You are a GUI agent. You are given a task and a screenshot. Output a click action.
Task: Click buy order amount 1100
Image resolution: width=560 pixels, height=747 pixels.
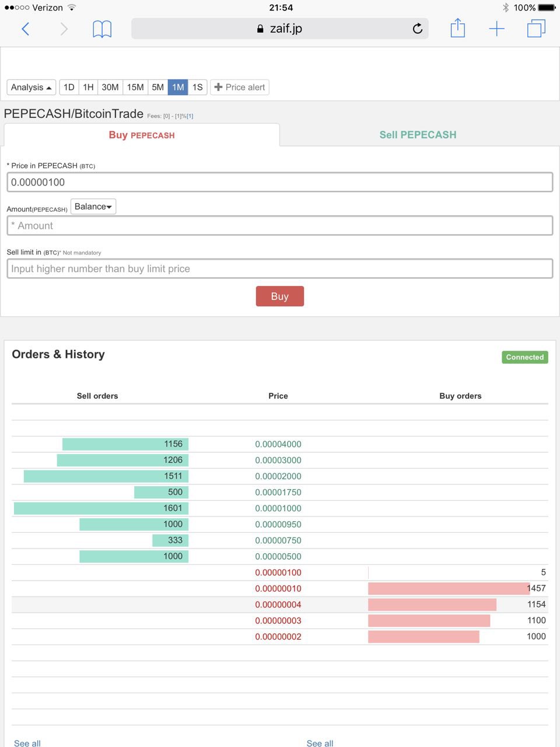pos(536,620)
